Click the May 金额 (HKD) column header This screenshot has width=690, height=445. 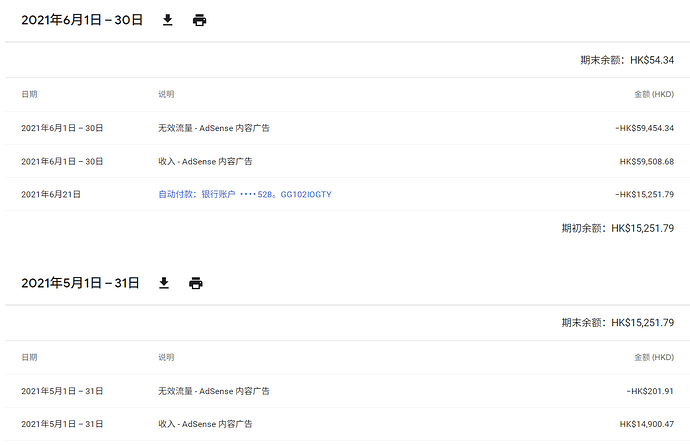pos(654,357)
